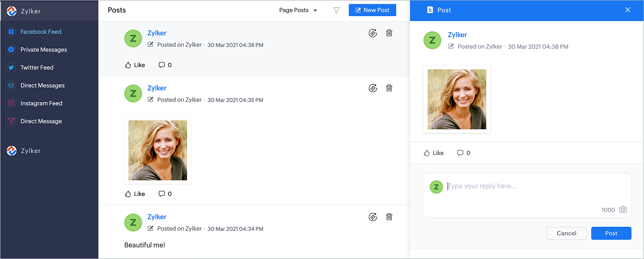Open the Zylker link on the 04:35 PM post

click(157, 88)
